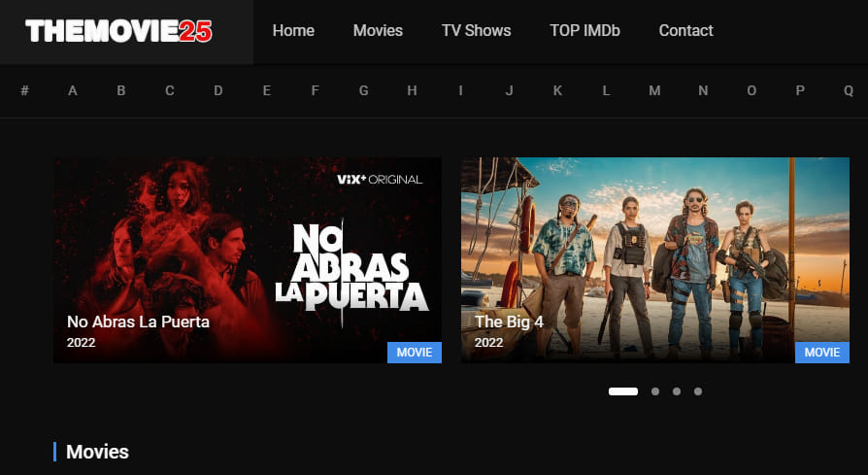Click the Movies section heading
The image size is (868, 475).
point(97,452)
